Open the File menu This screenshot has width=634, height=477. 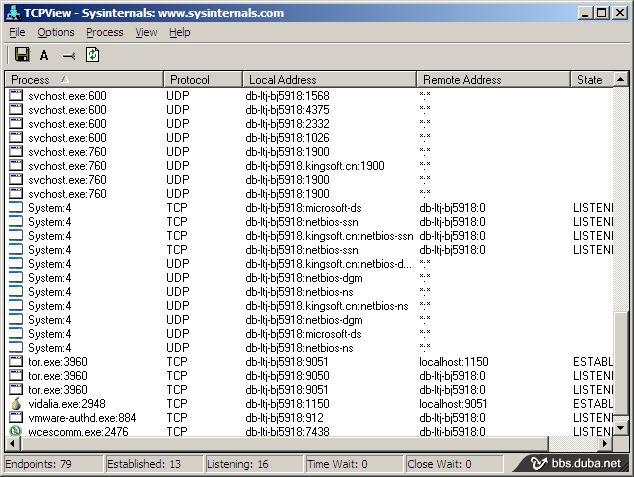click(x=17, y=32)
